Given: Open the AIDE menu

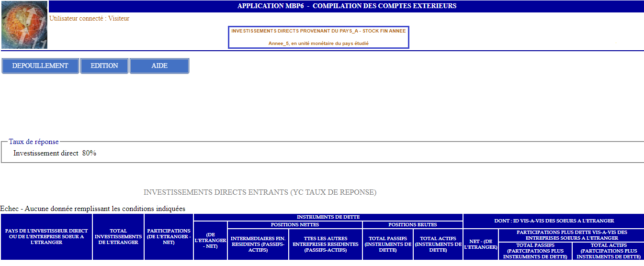Looking at the screenshot, I should (159, 66).
